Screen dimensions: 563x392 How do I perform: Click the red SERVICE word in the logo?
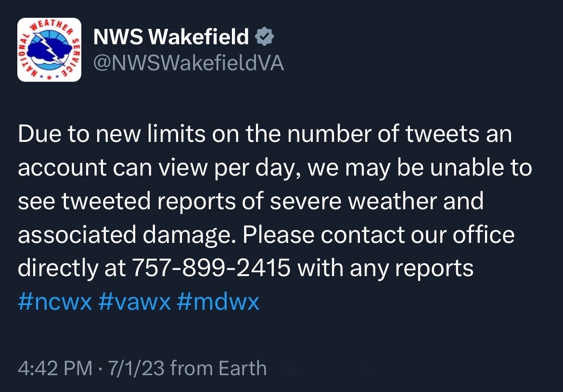pyautogui.click(x=74, y=56)
